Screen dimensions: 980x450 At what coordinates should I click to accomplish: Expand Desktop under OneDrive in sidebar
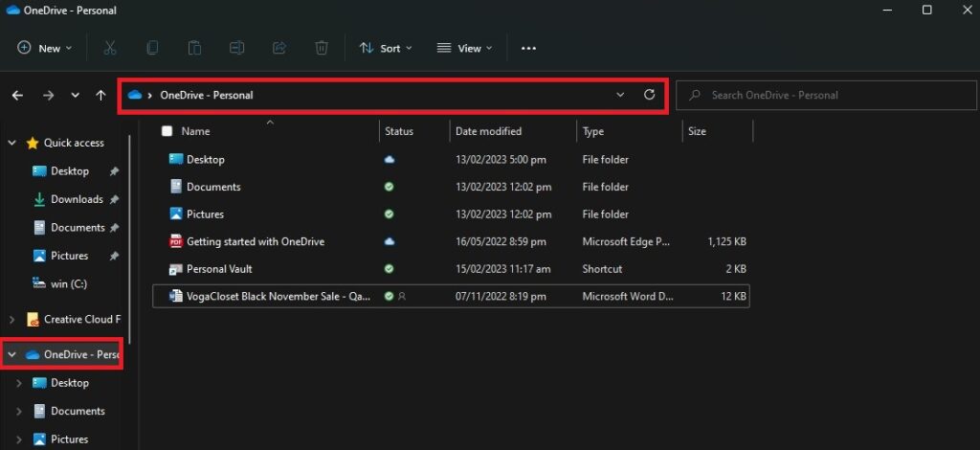[19, 383]
